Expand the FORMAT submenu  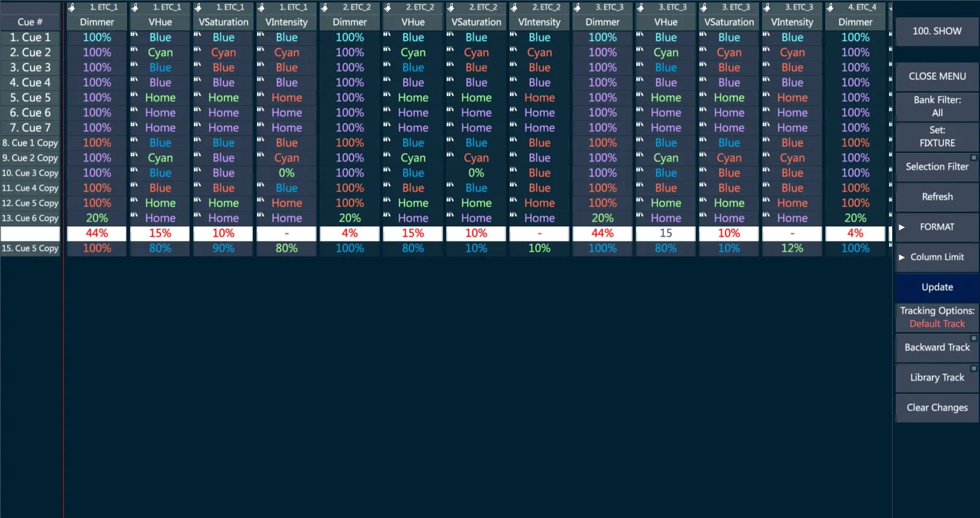click(937, 227)
